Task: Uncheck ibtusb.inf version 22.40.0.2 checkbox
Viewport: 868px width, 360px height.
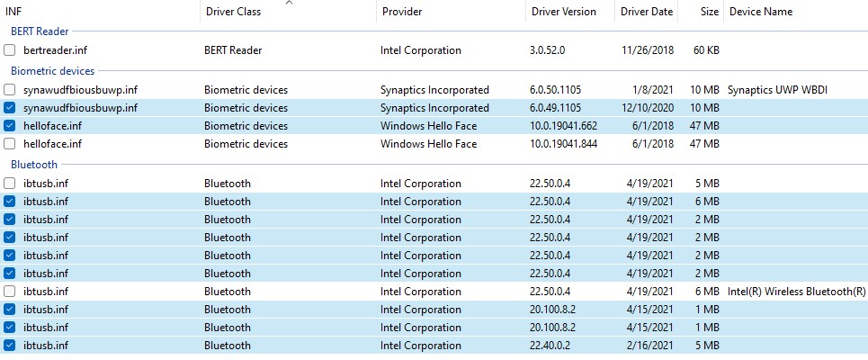Action: pos(9,346)
